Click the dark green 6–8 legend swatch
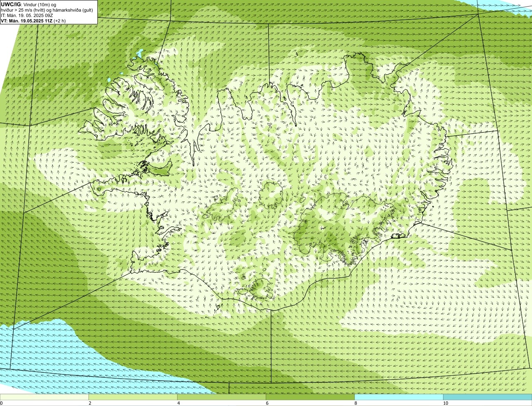 (x=310, y=397)
